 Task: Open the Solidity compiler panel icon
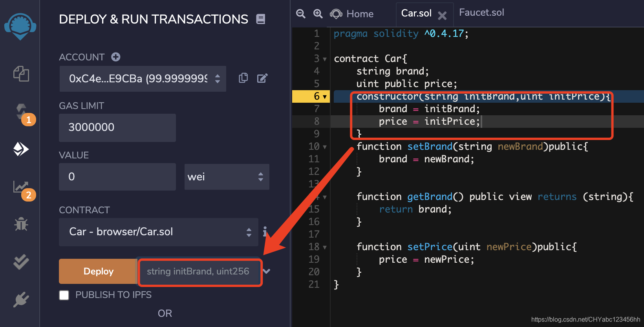[21, 112]
